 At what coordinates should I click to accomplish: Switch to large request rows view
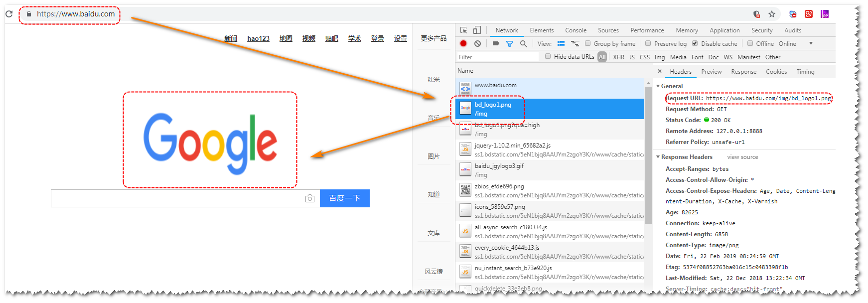point(561,43)
